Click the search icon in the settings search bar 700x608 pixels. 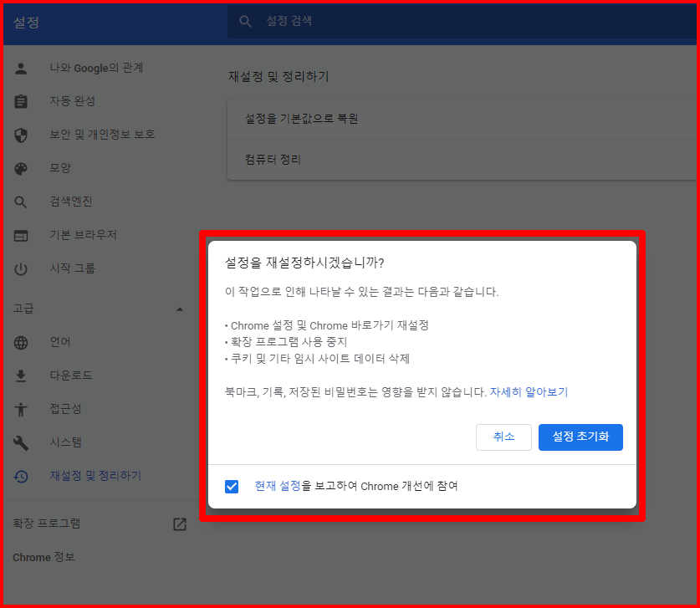point(245,21)
